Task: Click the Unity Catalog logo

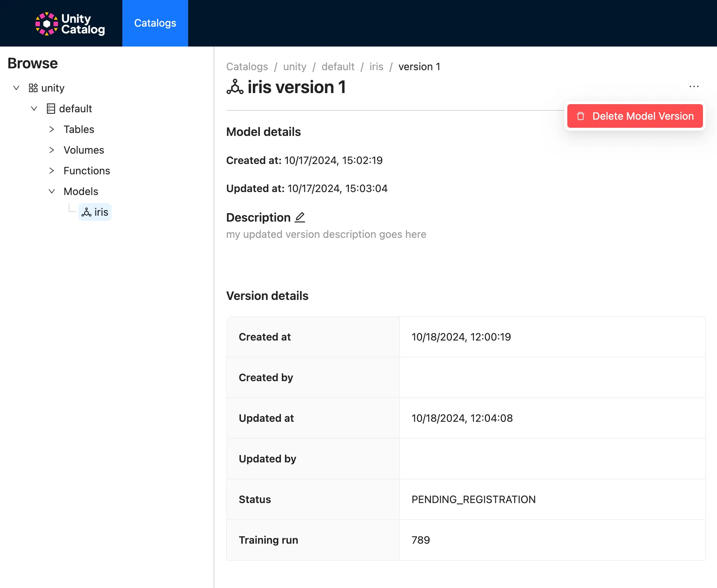Action: click(x=70, y=24)
